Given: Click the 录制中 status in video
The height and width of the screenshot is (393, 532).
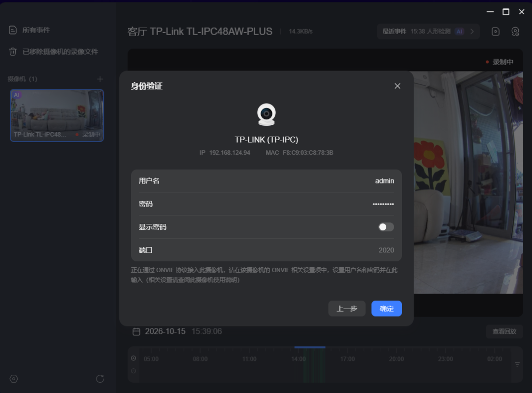Looking at the screenshot, I should [499, 62].
